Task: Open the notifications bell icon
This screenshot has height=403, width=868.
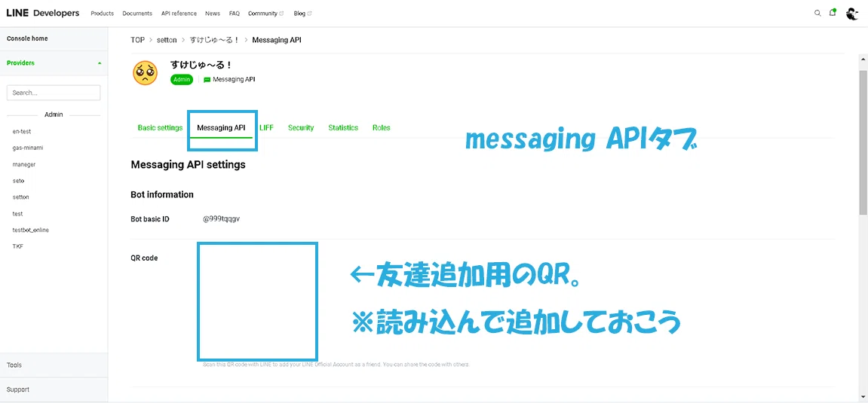Action: point(833,13)
